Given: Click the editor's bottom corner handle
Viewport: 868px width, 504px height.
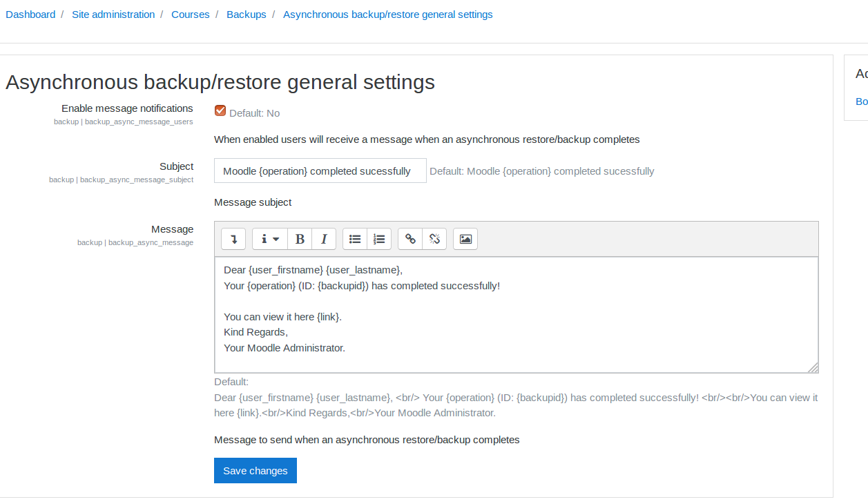Looking at the screenshot, I should click(813, 367).
